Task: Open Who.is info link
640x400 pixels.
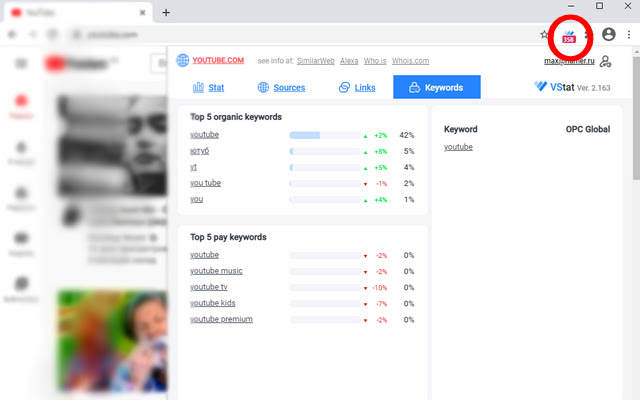Action: tap(375, 61)
